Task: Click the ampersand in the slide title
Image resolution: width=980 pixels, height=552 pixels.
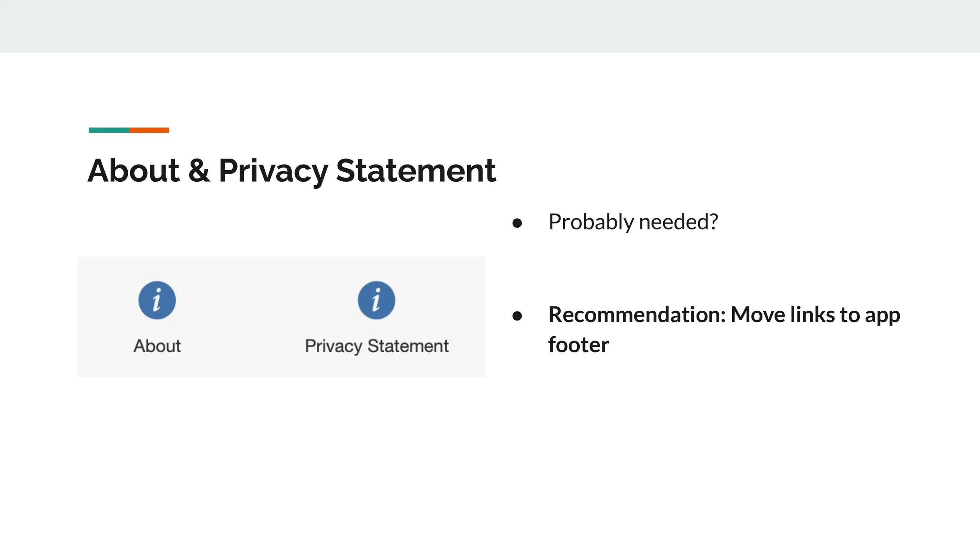Action: pyautogui.click(x=199, y=171)
